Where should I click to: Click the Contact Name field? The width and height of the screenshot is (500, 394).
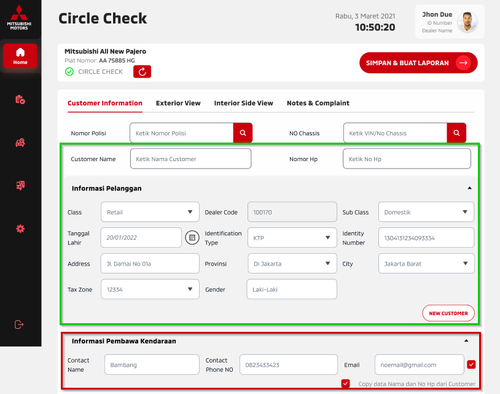point(152,365)
